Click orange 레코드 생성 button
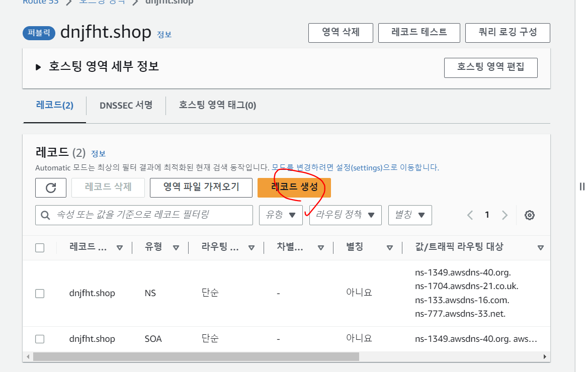Image resolution: width=588 pixels, height=372 pixels. (x=294, y=188)
